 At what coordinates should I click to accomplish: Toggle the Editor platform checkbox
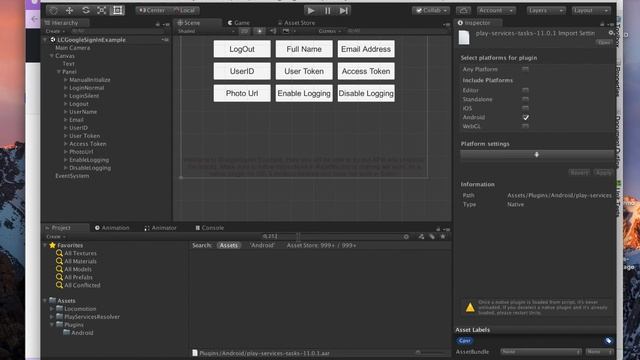tap(526, 90)
